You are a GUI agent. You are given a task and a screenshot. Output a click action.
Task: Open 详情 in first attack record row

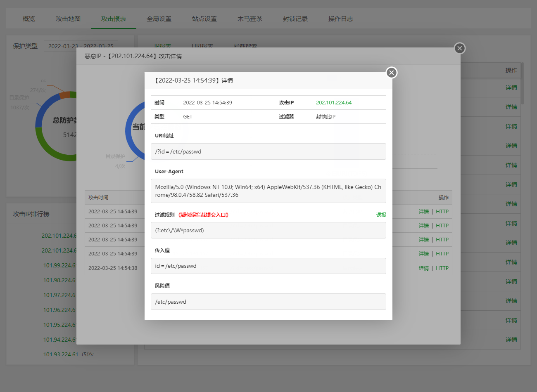point(423,212)
